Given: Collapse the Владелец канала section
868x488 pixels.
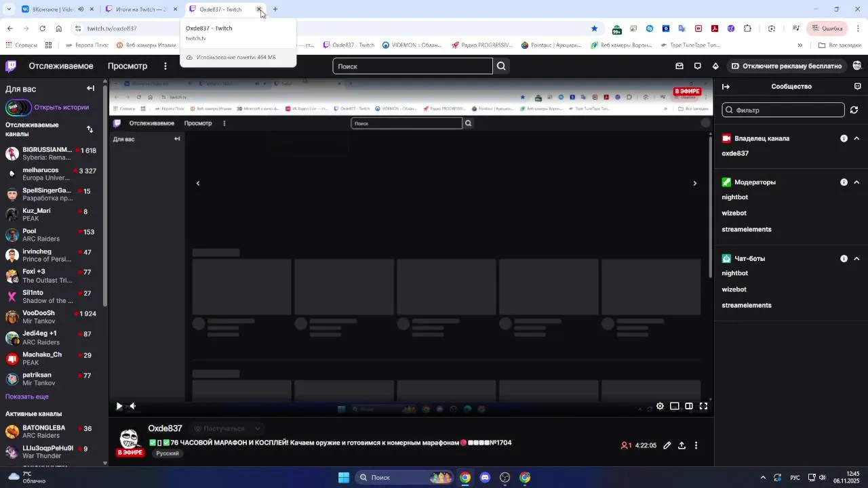Looking at the screenshot, I should click(856, 138).
